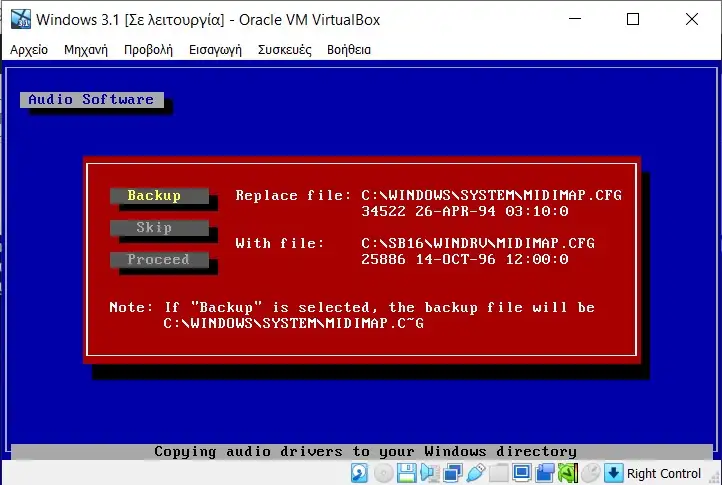
Task: Click the green CPU virtualization status icon
Action: point(568,473)
